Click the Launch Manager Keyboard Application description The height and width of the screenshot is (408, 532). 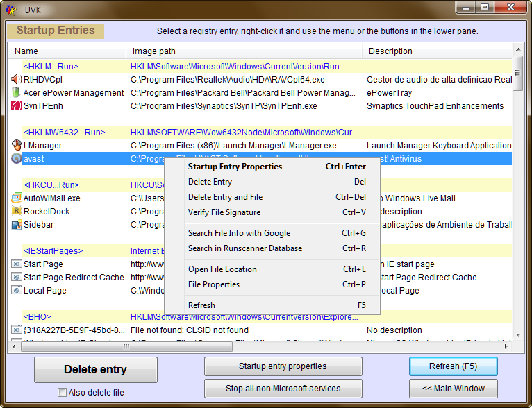pyautogui.click(x=439, y=146)
